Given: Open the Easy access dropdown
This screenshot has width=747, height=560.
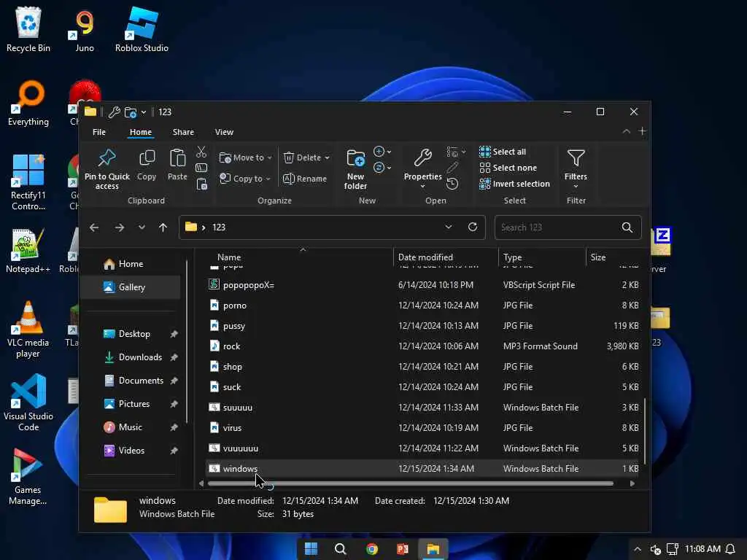Looking at the screenshot, I should (382, 168).
